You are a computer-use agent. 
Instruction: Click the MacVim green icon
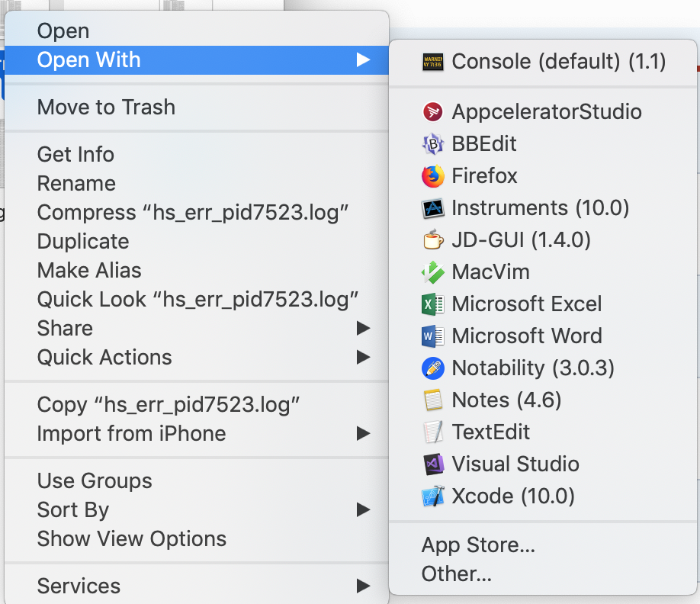[x=432, y=272]
